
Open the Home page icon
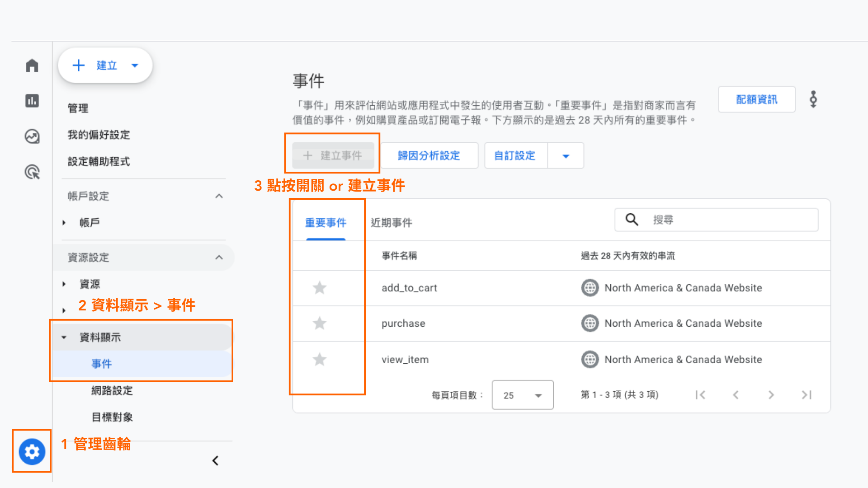click(31, 65)
